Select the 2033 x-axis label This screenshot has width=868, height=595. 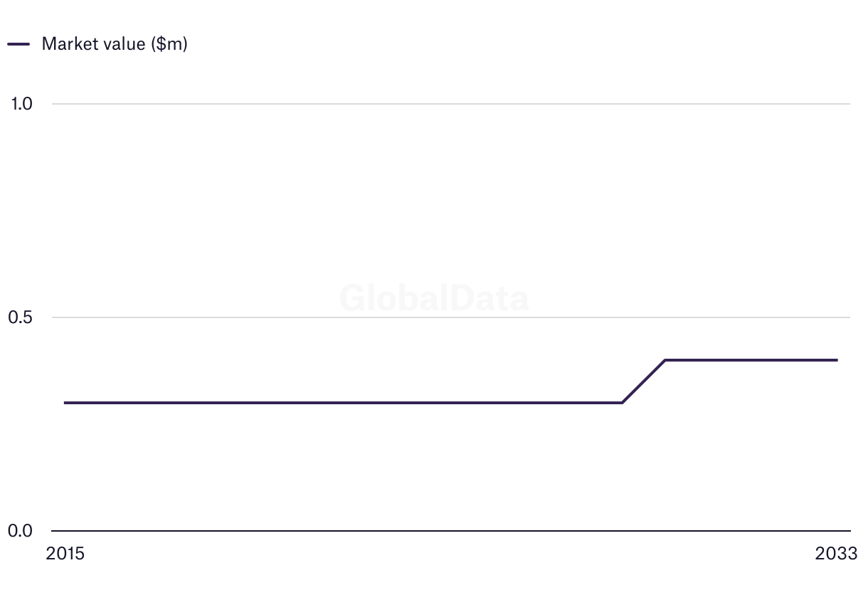tap(837, 554)
